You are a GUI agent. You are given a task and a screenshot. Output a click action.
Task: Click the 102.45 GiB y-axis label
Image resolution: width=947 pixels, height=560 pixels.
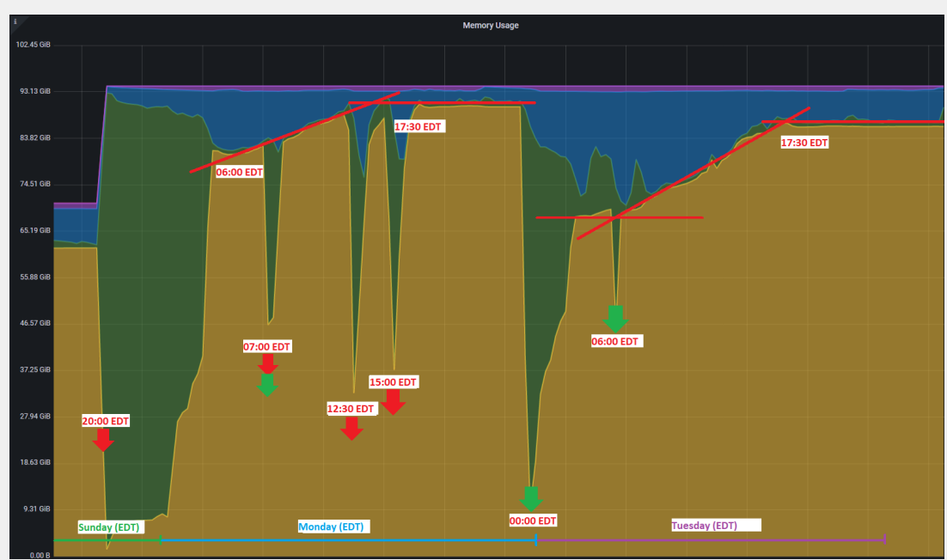[34, 45]
